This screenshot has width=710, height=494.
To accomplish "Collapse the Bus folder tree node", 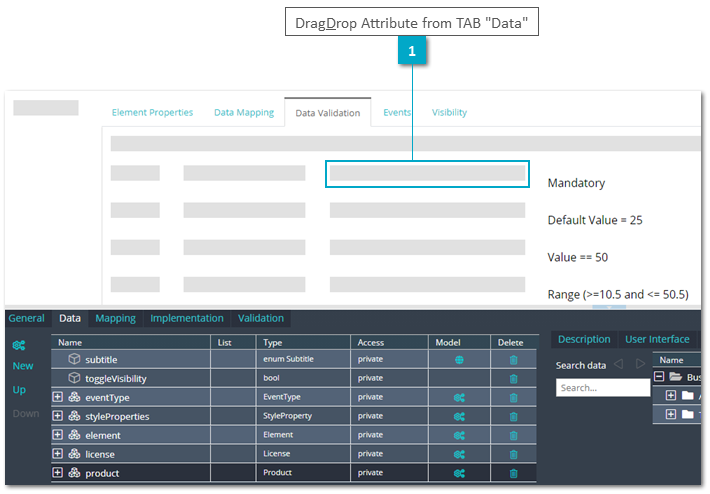I will pos(659,376).
